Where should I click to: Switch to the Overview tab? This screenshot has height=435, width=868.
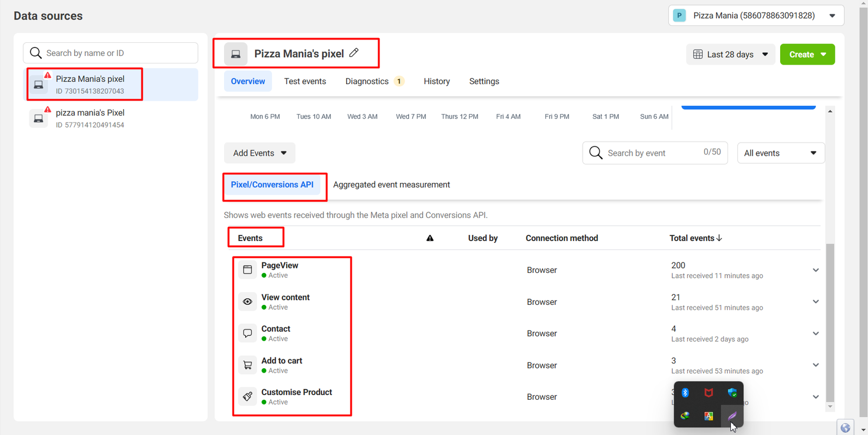(x=248, y=81)
